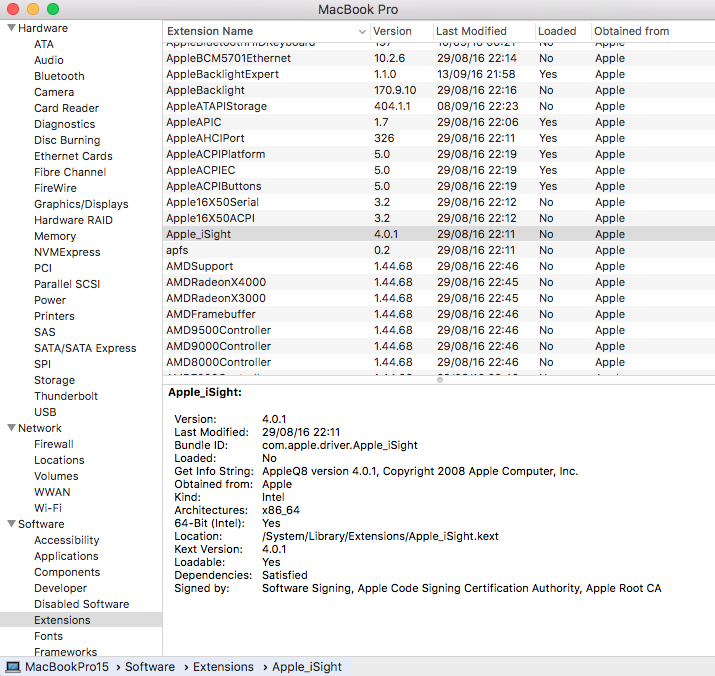Open Wi-Fi under Network
Screen dimensions: 715x676
(48, 508)
